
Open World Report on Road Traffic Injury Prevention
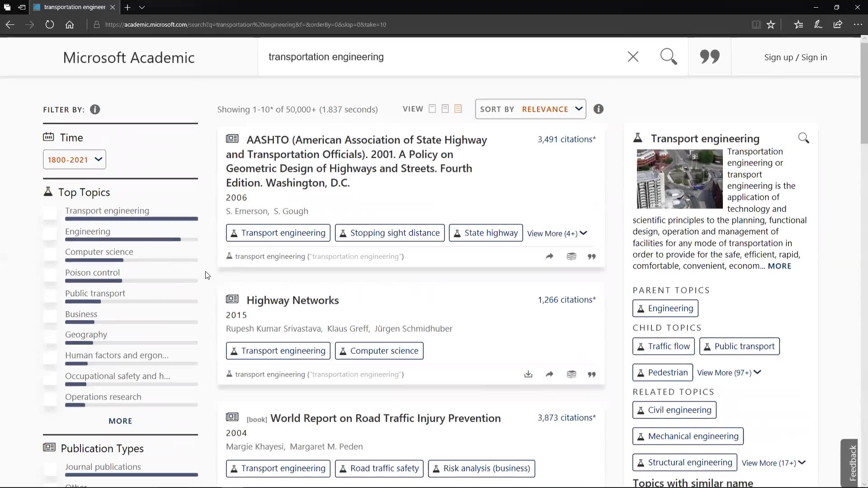[x=386, y=418]
